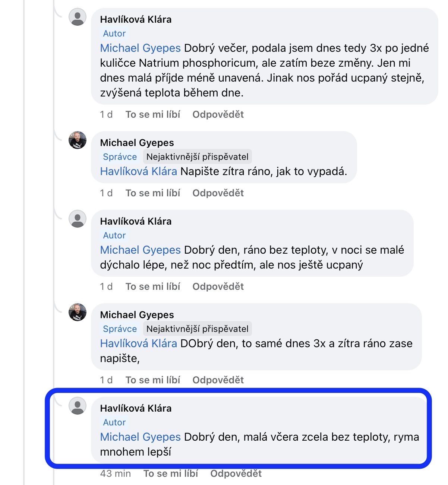
Task: Click Michael's photo beside "to samé dnes 3x"
Action: pos(78,313)
